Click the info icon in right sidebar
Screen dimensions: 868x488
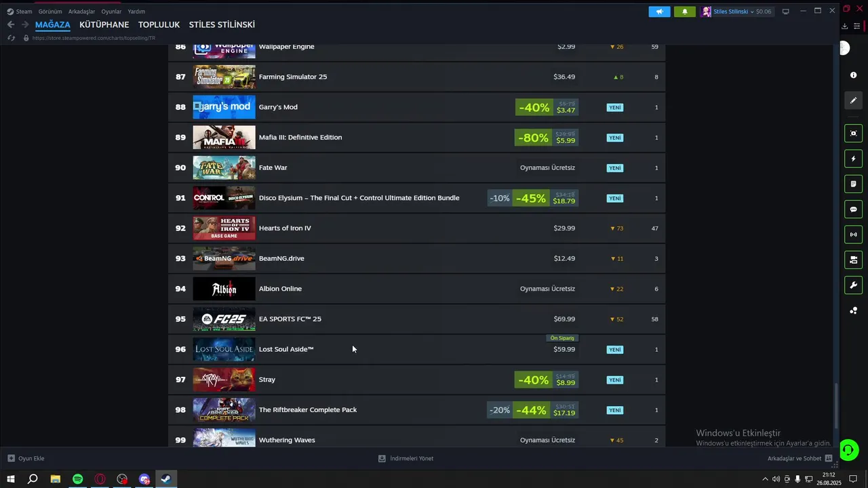(x=853, y=75)
